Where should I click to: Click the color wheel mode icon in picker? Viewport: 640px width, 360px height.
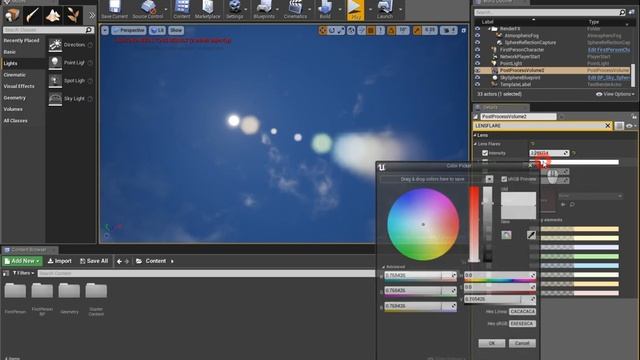click(507, 235)
